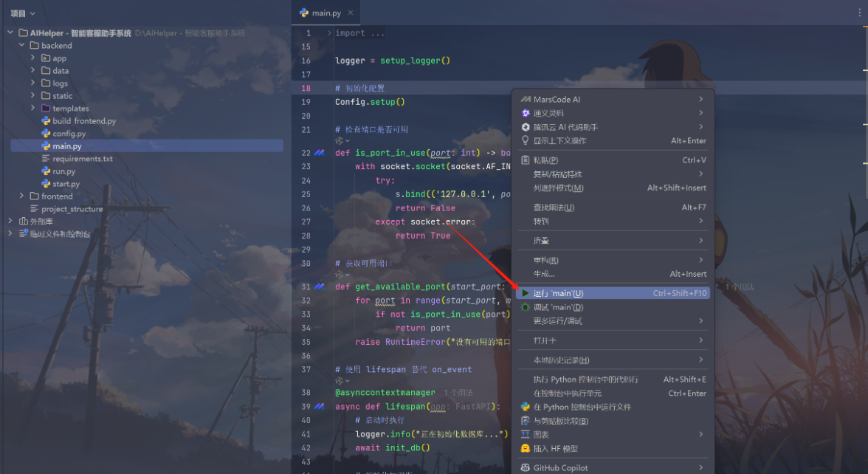
Task: Click the clipboard icon for 粘贴(P)
Action: tap(526, 160)
